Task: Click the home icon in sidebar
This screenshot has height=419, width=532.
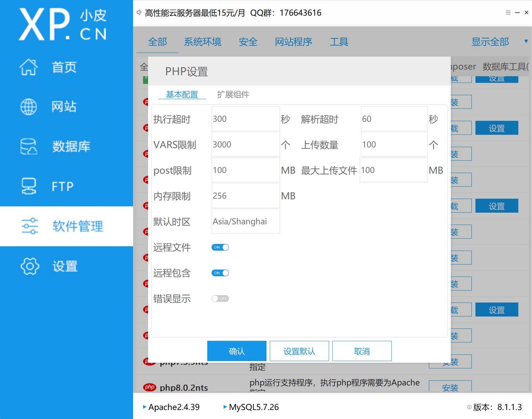Action: click(29, 67)
